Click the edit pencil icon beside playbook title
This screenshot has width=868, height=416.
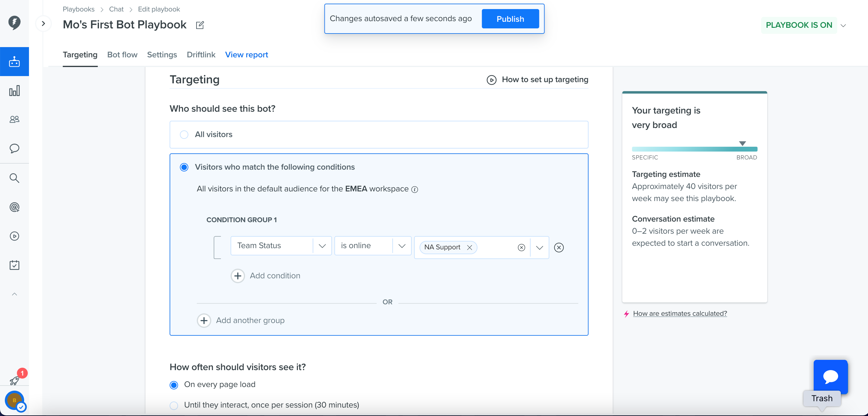(200, 25)
